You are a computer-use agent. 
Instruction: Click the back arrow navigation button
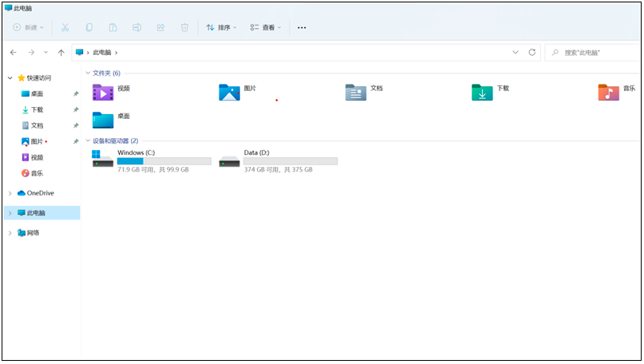[14, 52]
